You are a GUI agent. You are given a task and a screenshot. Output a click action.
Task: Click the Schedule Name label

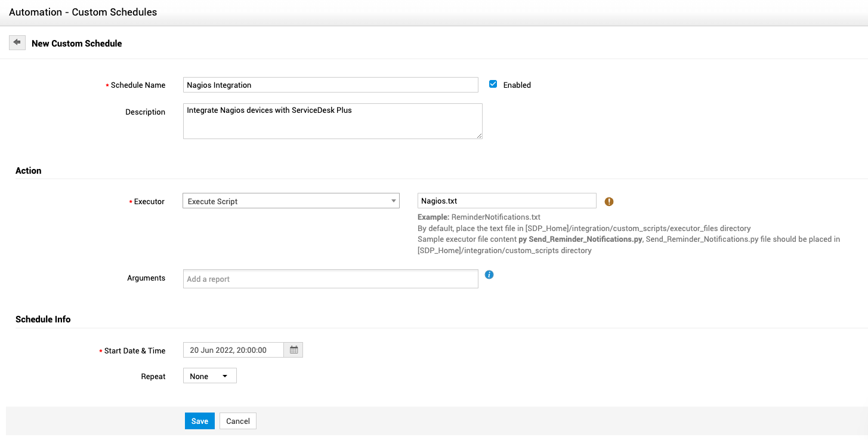[138, 85]
